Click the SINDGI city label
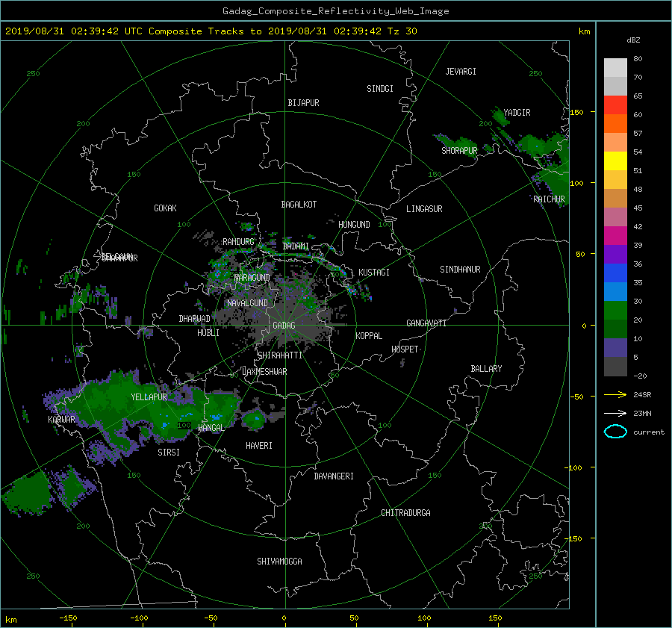Viewport: 672px width, 628px height. pyautogui.click(x=380, y=89)
